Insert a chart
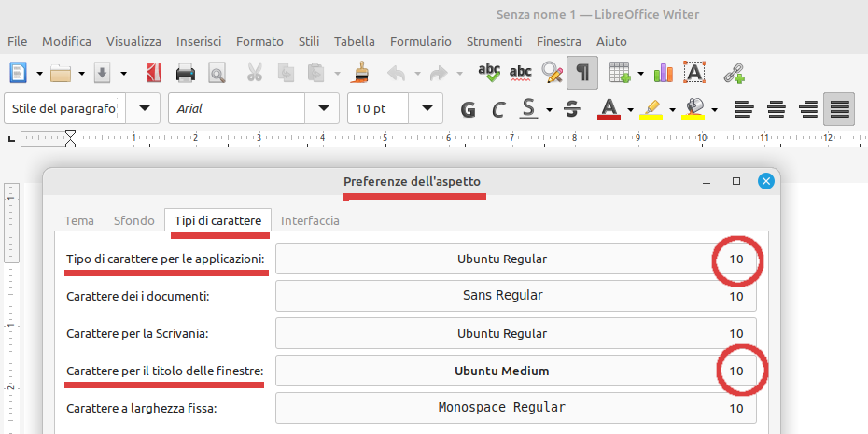 click(664, 73)
